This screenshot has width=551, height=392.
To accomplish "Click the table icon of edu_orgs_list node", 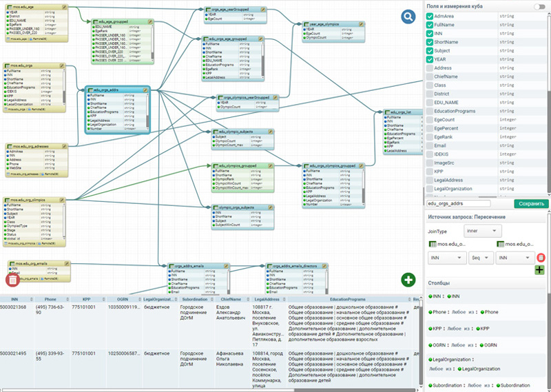I will [x=387, y=112].
